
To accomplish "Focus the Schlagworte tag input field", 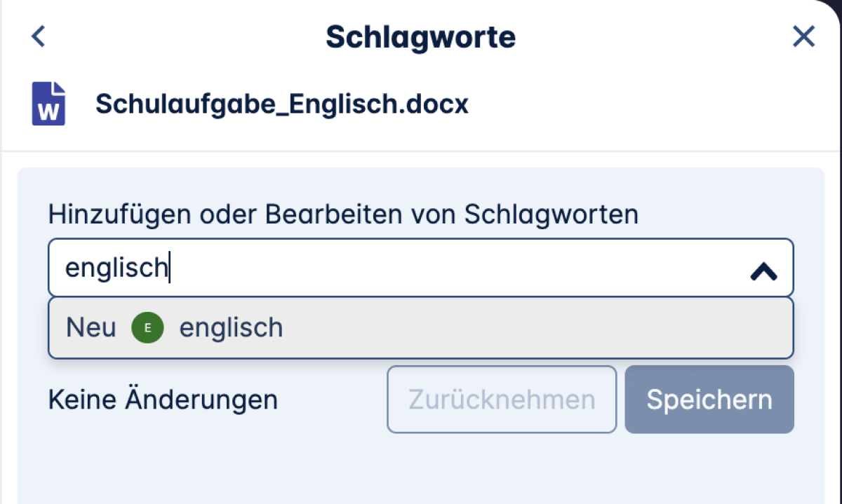I will tap(421, 268).
